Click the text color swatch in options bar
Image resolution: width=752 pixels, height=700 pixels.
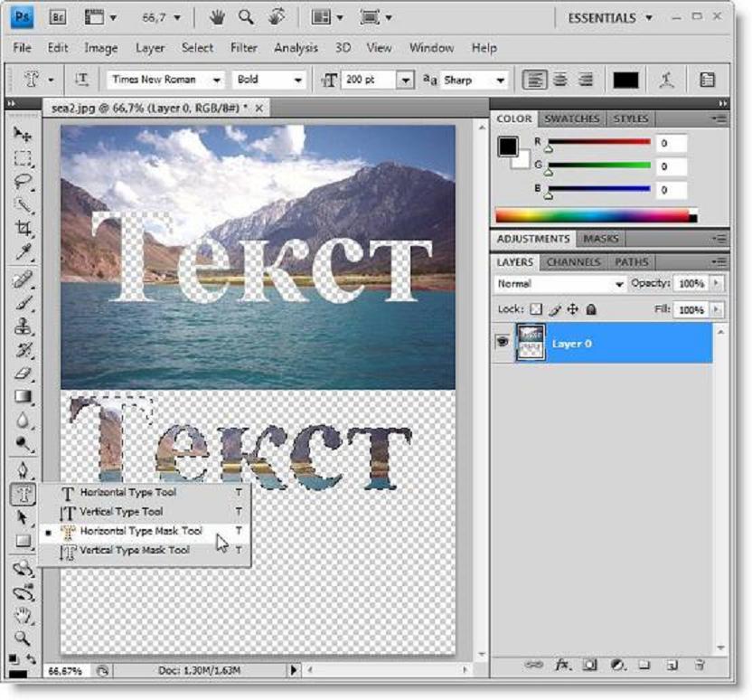pyautogui.click(x=625, y=80)
